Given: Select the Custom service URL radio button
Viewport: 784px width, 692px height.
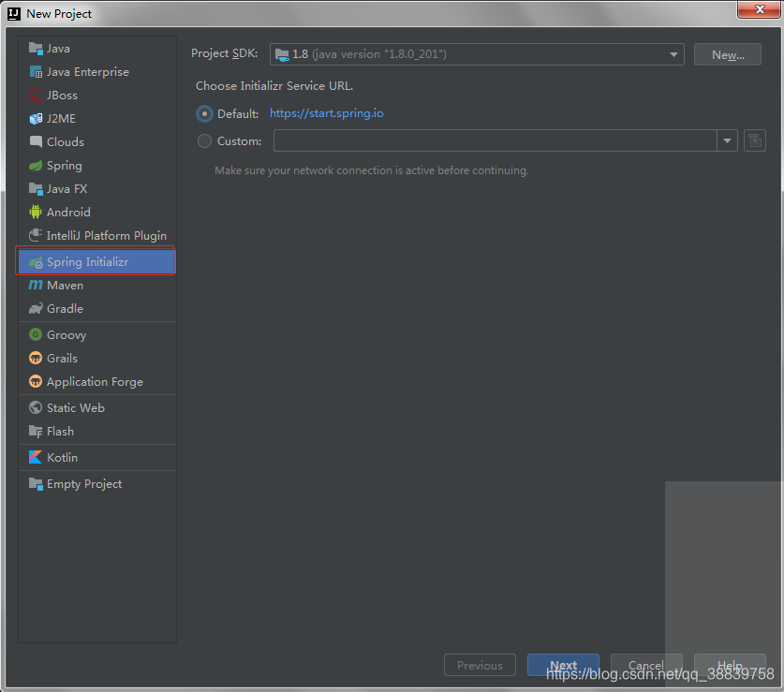Looking at the screenshot, I should (x=204, y=141).
